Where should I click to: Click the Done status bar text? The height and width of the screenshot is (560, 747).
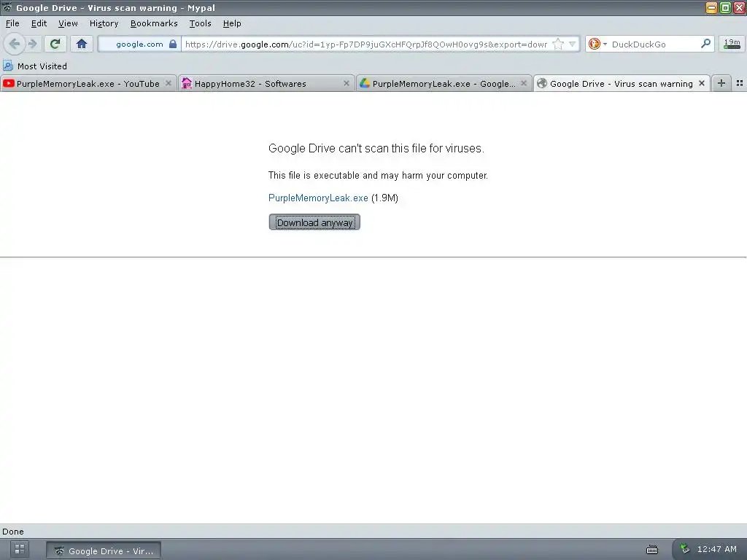(13, 532)
